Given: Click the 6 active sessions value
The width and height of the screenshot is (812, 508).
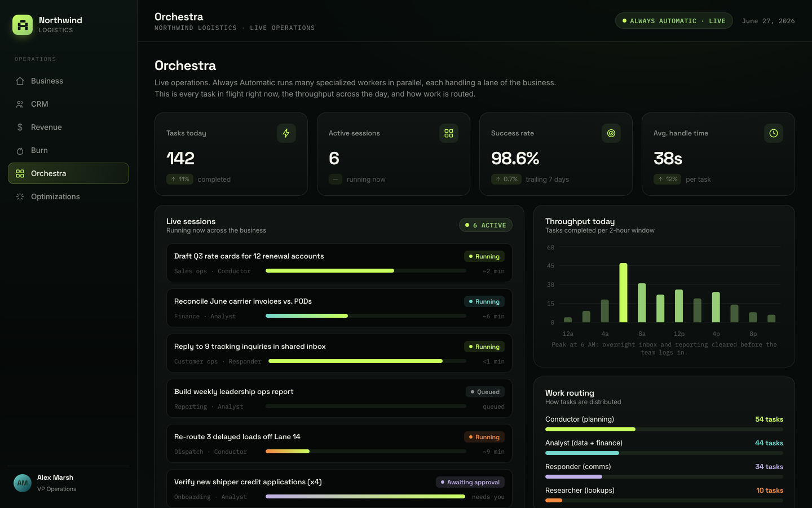Looking at the screenshot, I should (x=334, y=159).
